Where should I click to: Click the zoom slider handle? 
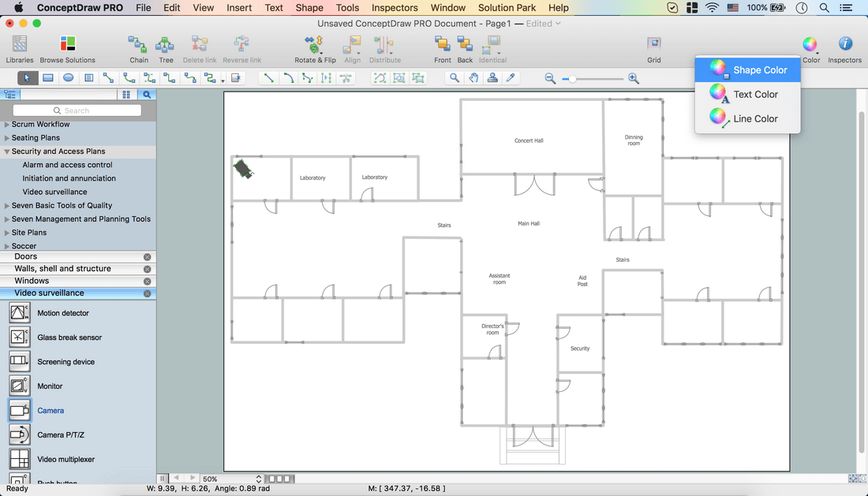pos(573,78)
